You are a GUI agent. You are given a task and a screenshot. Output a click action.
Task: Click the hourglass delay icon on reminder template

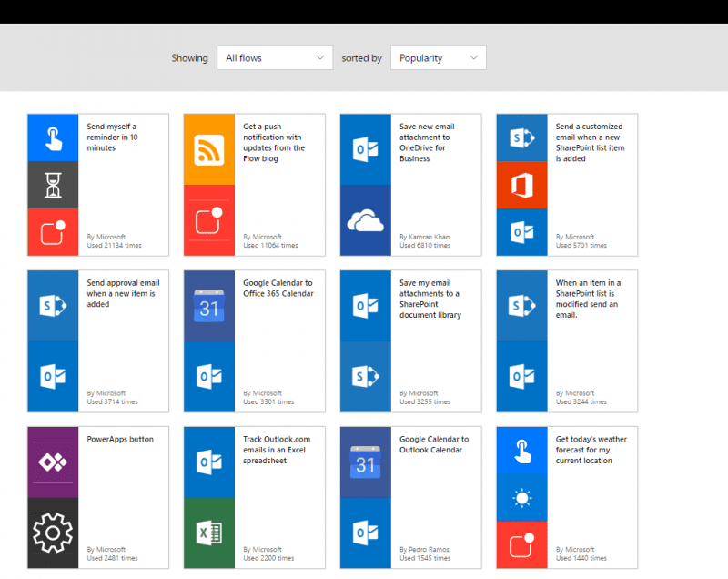pyautogui.click(x=52, y=184)
